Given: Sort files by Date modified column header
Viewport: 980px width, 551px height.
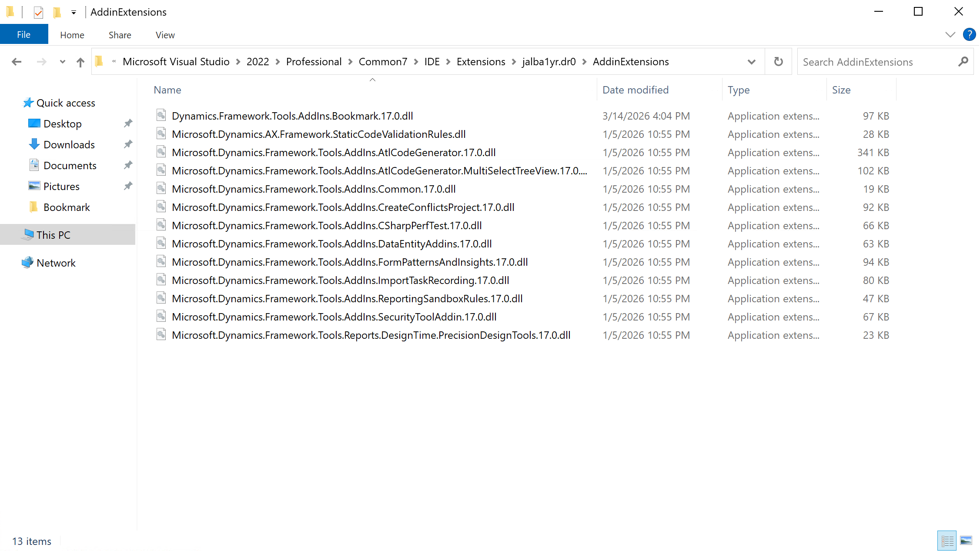Looking at the screenshot, I should pos(635,90).
